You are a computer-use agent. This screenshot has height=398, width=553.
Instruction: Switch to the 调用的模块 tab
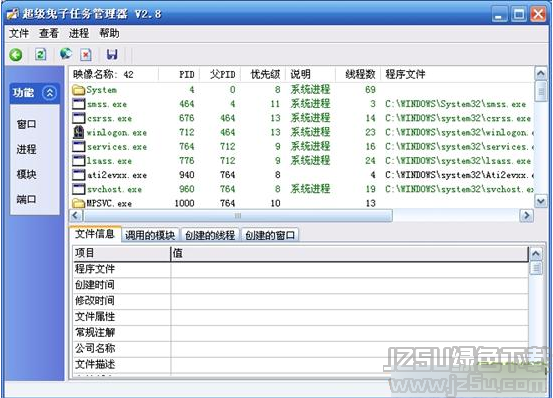pyautogui.click(x=150, y=235)
